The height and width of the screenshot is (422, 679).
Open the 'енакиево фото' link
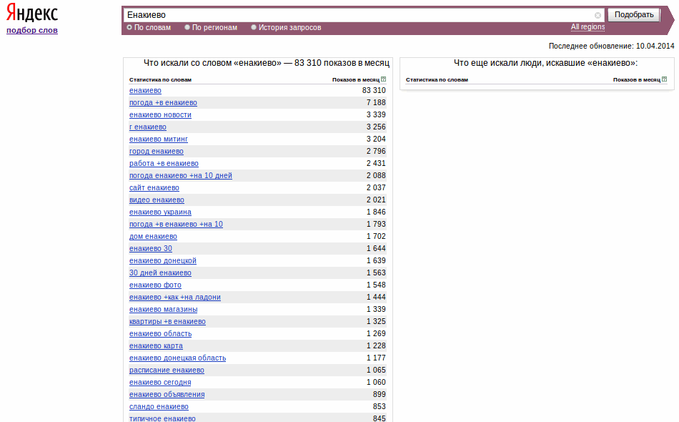point(155,285)
